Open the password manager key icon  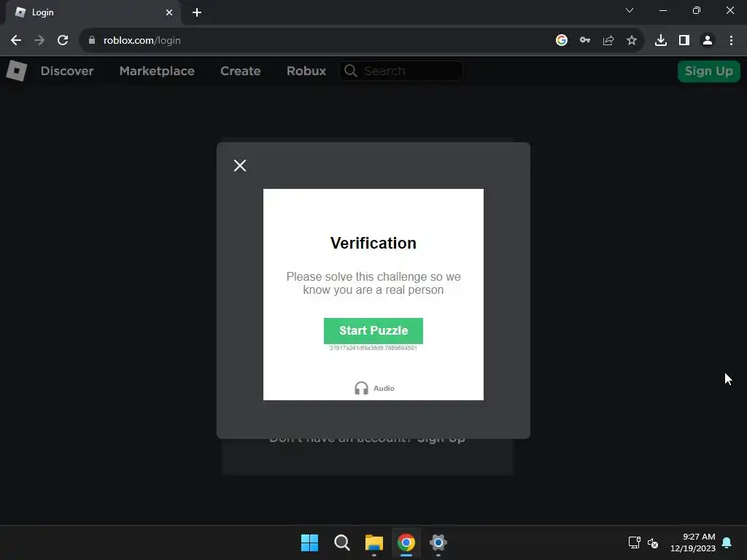pos(585,41)
